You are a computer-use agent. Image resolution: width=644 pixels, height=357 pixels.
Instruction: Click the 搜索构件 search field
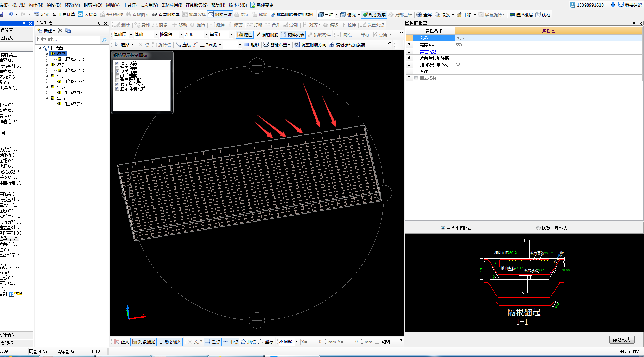point(68,40)
